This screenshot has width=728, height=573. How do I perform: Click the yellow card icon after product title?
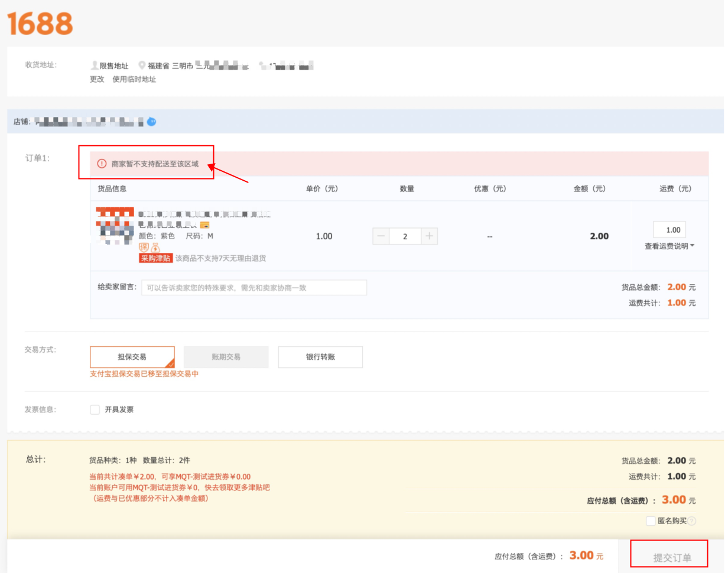(205, 225)
